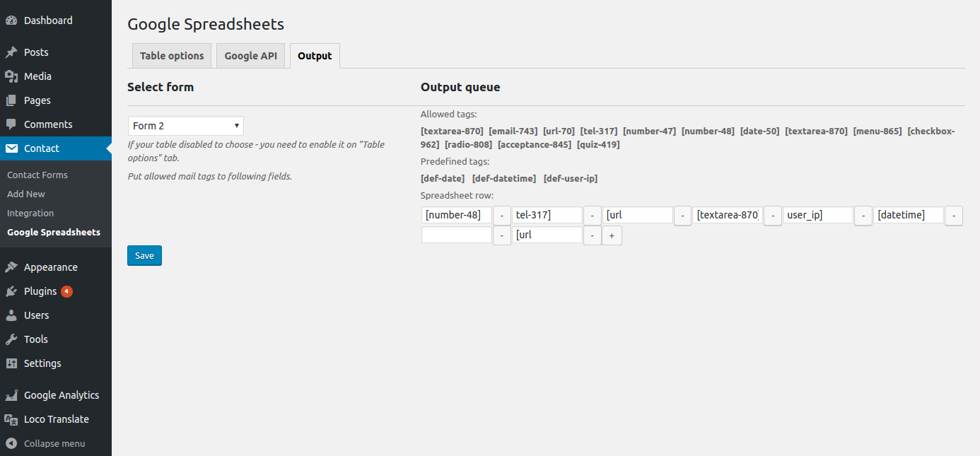Click the empty spreadsheet row input
980x456 pixels.
tap(457, 235)
